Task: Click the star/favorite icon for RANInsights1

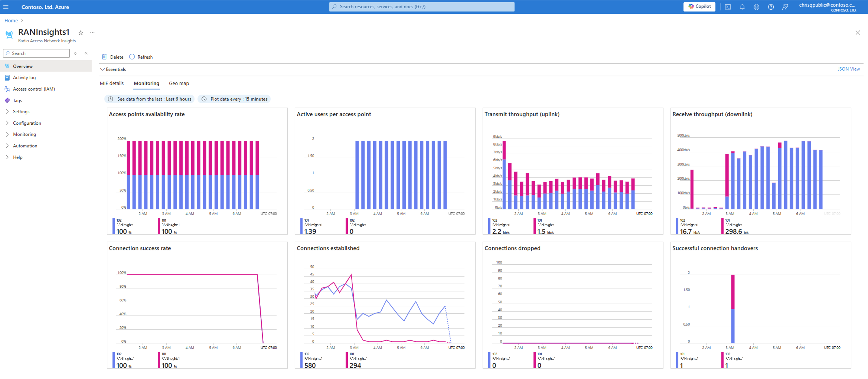Action: (81, 33)
